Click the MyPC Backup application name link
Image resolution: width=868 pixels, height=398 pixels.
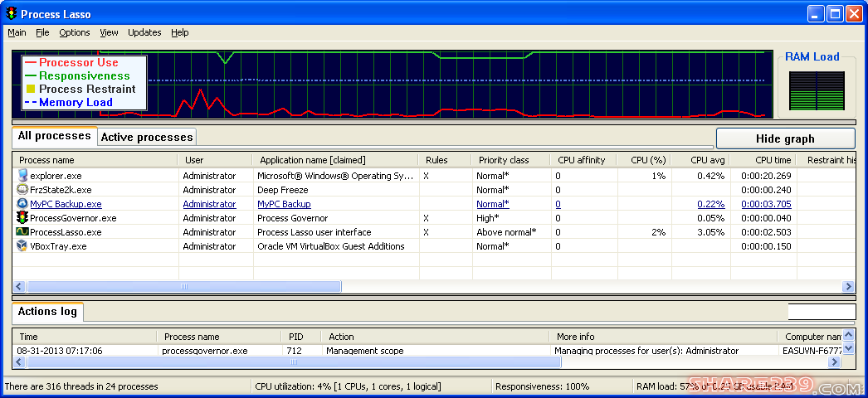pyautogui.click(x=284, y=204)
